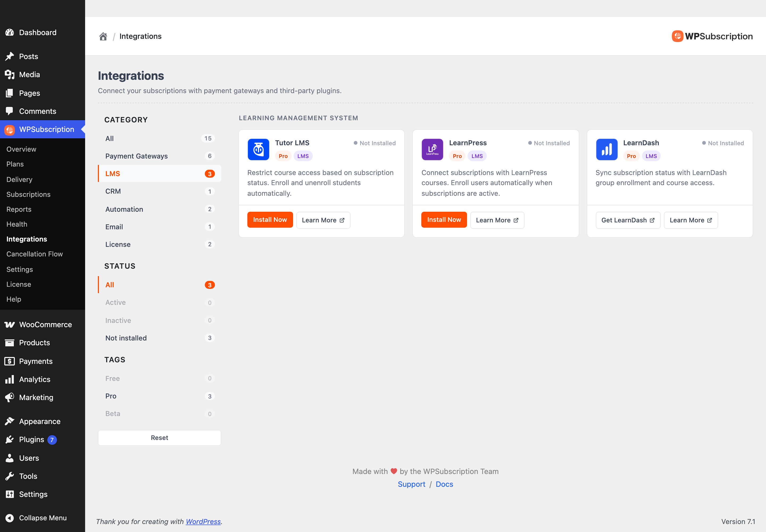Click the Products box icon
The image size is (766, 532).
point(10,343)
